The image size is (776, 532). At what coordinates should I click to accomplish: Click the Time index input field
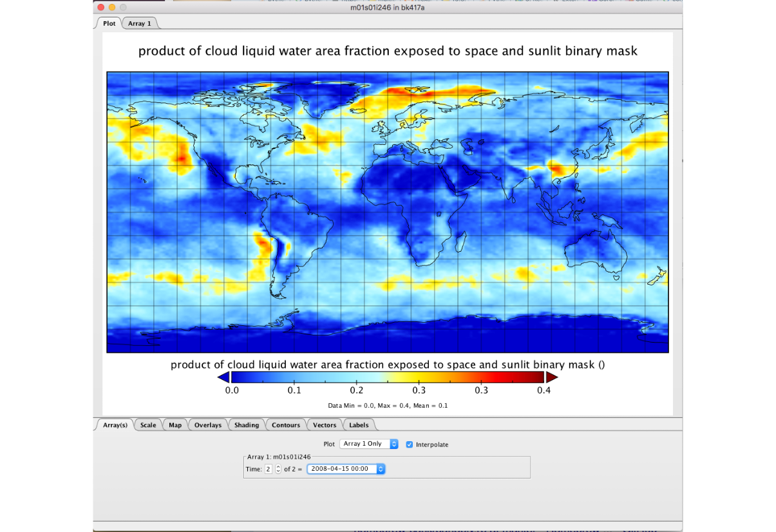269,469
